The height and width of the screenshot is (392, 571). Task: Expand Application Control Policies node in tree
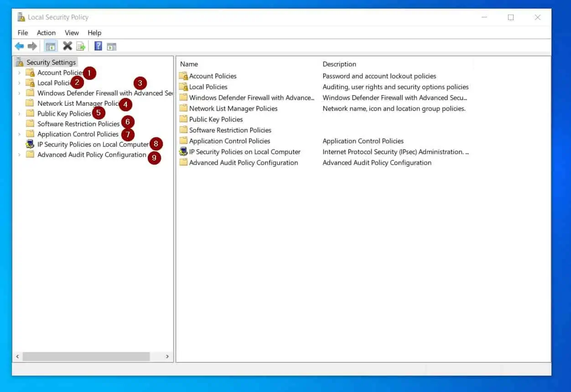coord(19,134)
